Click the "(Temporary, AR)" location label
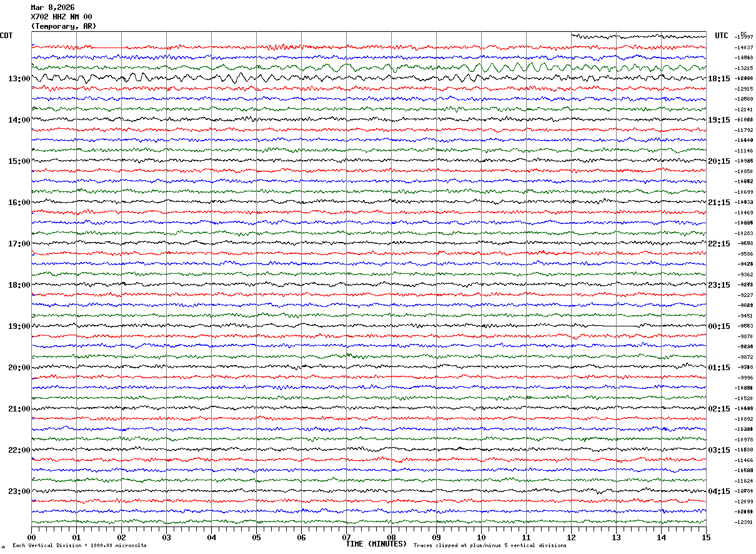 point(64,26)
